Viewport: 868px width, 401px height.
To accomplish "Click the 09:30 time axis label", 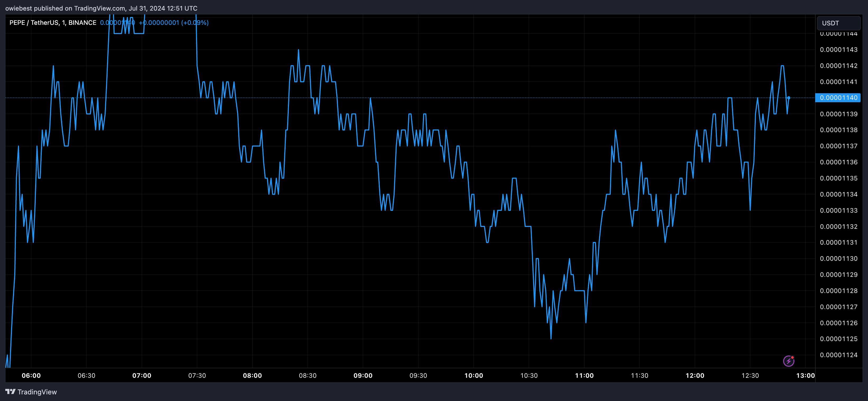I will click(x=418, y=375).
